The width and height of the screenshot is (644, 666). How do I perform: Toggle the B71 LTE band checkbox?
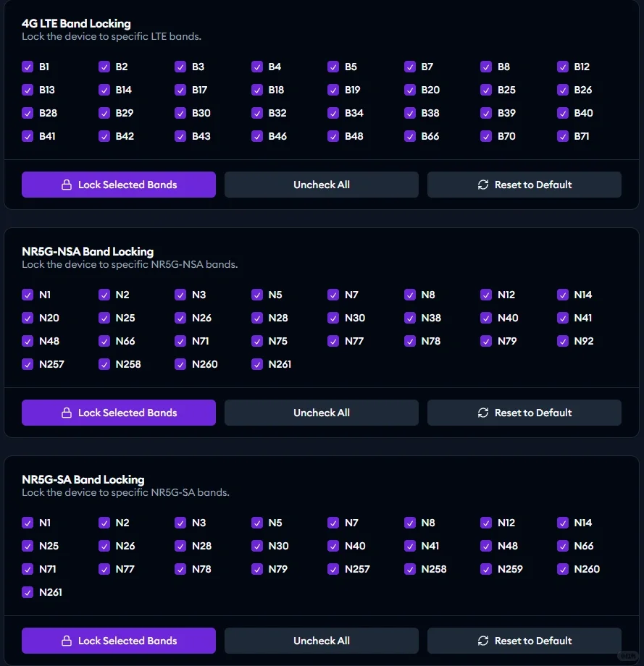tap(563, 136)
